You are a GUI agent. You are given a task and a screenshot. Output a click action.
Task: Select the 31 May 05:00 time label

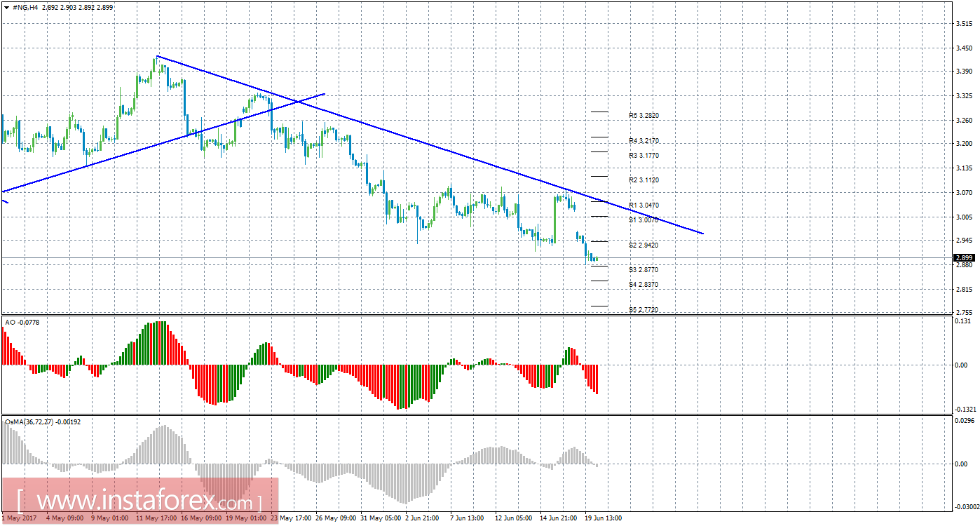[x=381, y=518]
